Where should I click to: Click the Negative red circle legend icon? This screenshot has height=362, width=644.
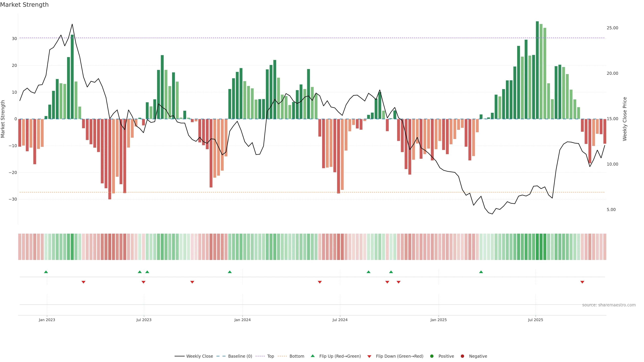click(x=462, y=356)
